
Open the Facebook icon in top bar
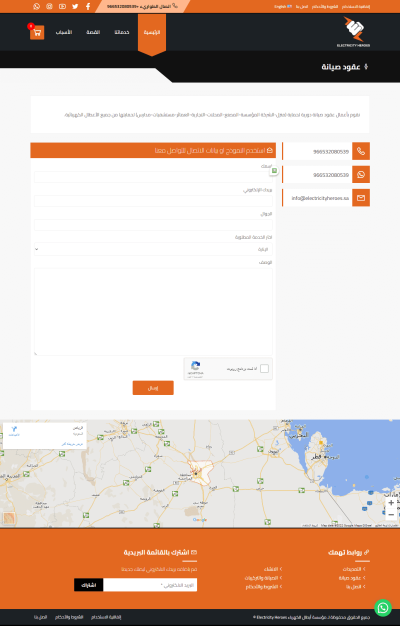(x=88, y=6)
